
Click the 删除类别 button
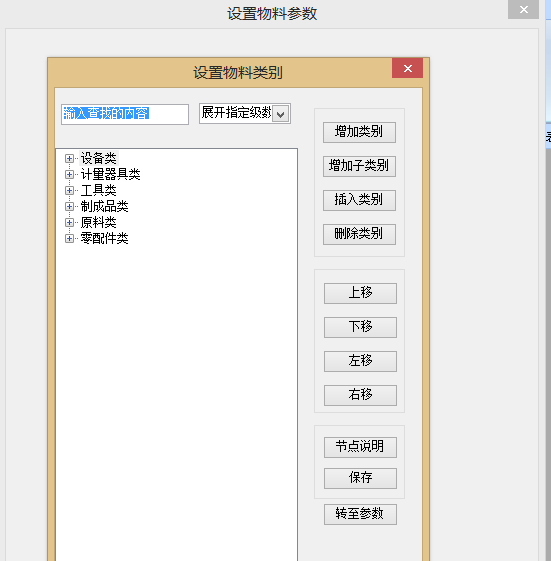point(359,234)
